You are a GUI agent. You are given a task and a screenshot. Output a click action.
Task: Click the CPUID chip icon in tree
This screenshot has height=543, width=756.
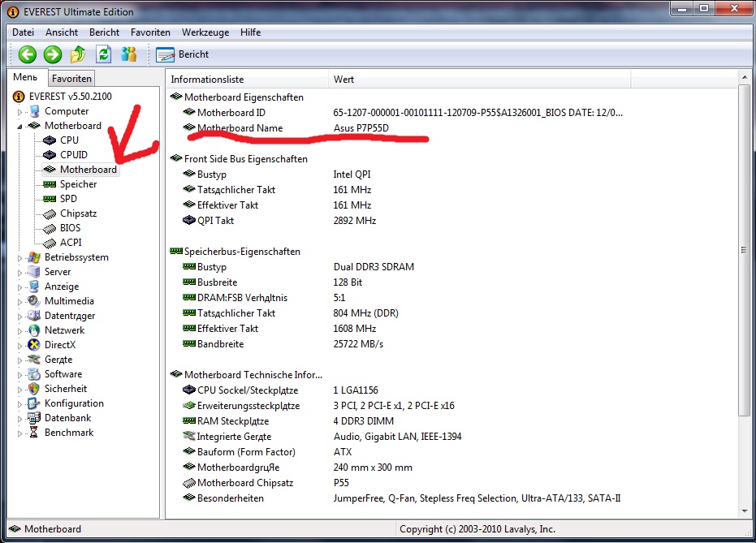click(x=50, y=155)
